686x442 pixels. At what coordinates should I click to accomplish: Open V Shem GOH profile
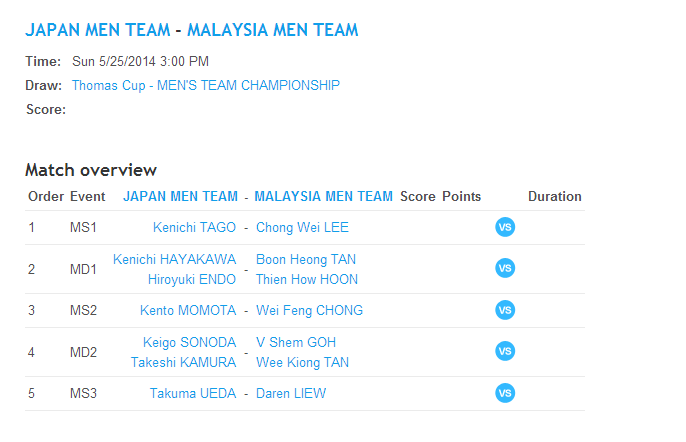[x=296, y=342]
